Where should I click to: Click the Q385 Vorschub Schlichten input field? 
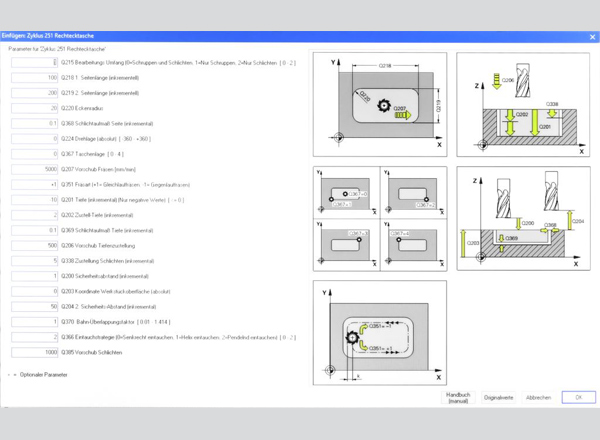(x=35, y=352)
